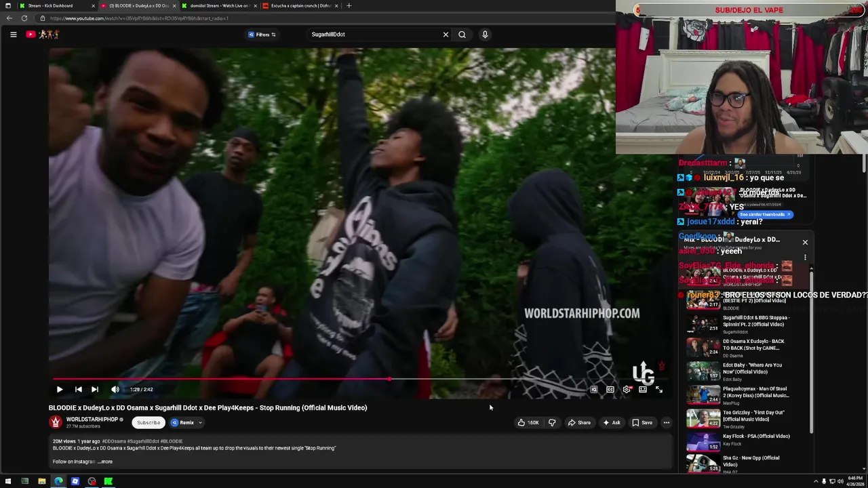
Task: Start voice search with microphone icon
Action: (x=485, y=35)
